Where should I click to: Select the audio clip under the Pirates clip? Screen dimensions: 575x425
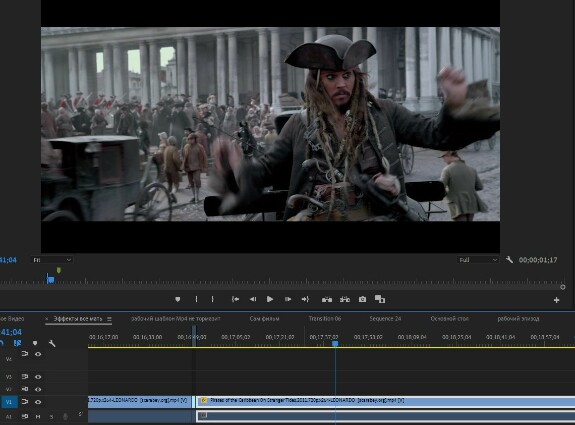tap(386, 416)
